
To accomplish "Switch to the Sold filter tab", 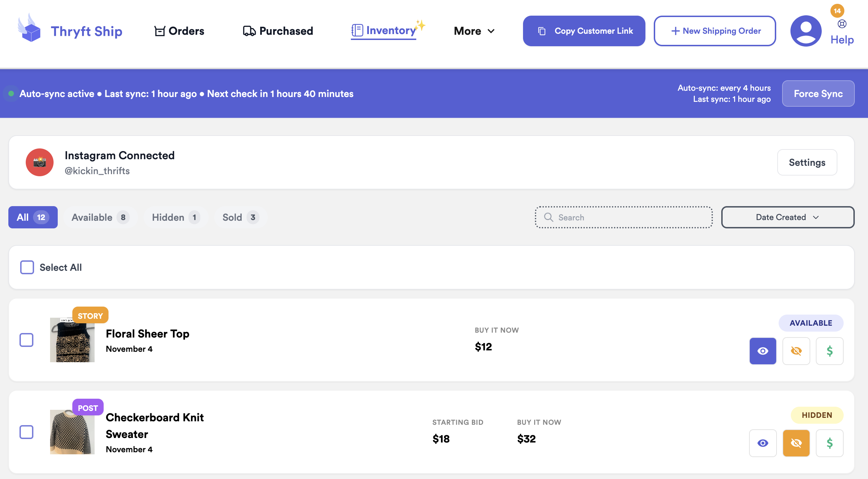I will click(x=240, y=217).
